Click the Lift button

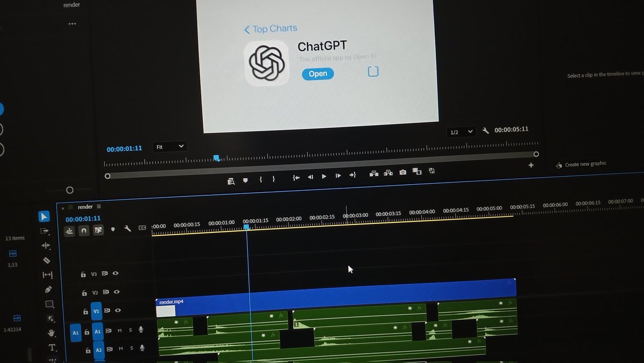click(x=374, y=173)
